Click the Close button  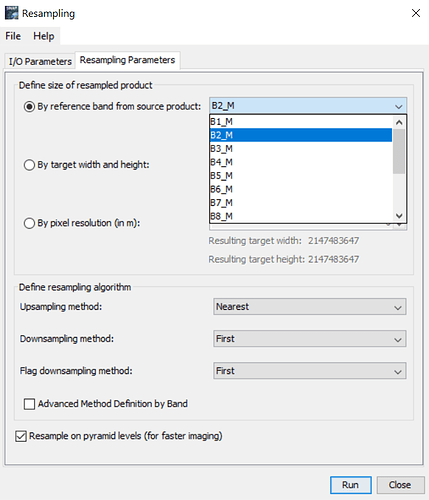click(400, 485)
